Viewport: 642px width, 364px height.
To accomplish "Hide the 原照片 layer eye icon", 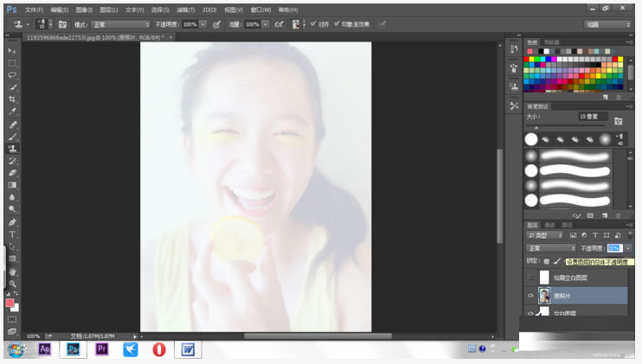I will (x=530, y=296).
